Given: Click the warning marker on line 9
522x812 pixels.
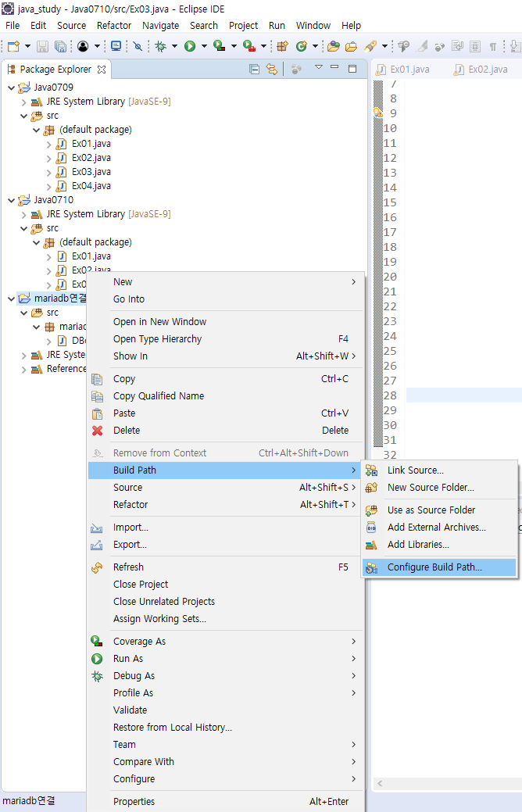Looking at the screenshot, I should click(x=378, y=113).
